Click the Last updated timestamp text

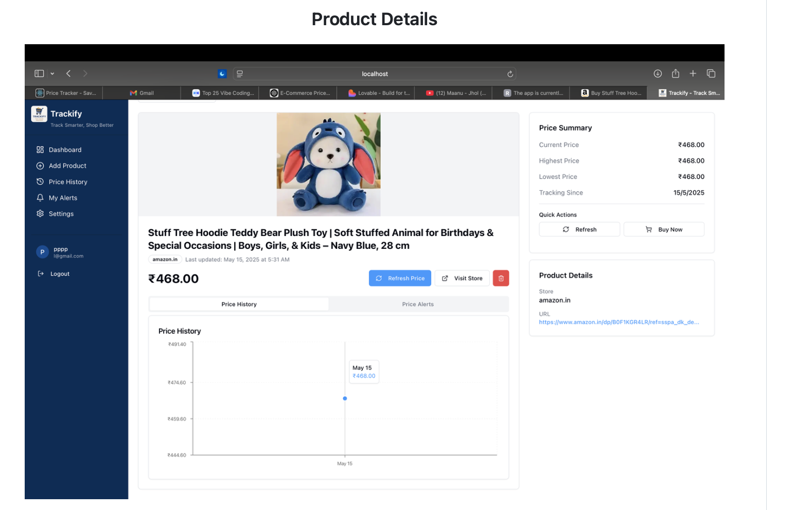click(237, 260)
